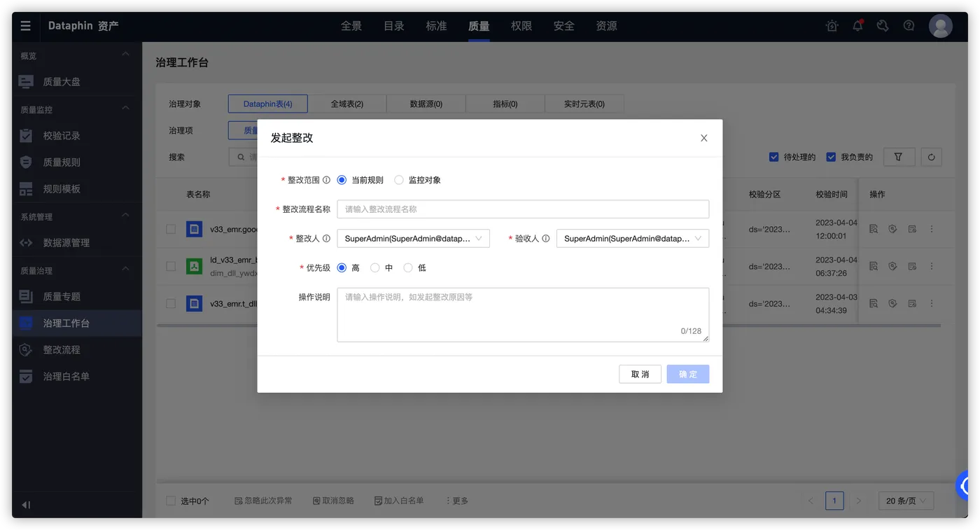Viewport: 980px width, 530px height.
Task: Set priority to 高
Action: [x=342, y=268]
